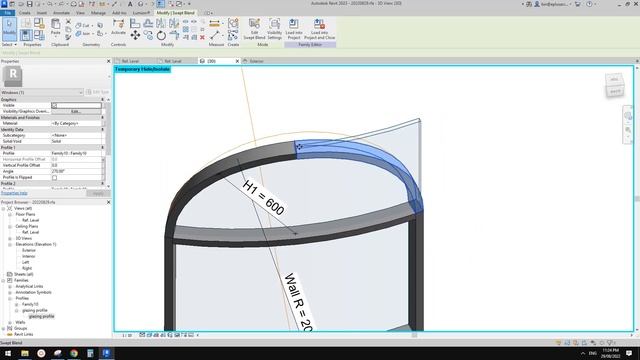
Task: Click the Cut clipboard scissors icon
Action: (68, 21)
